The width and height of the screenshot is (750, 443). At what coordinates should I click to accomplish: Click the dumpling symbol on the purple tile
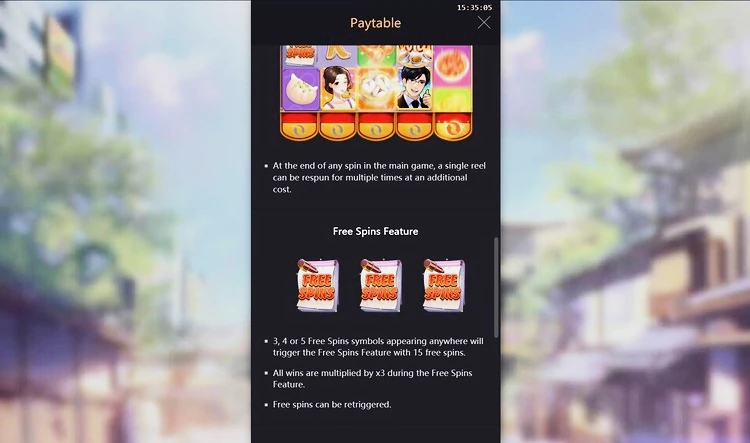click(300, 89)
